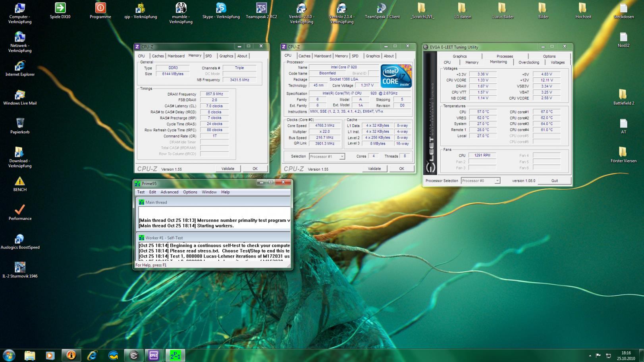This screenshot has width=644, height=362.
Task: Open Auslogics BoostSpeed desktop shortcut
Action: pos(20,239)
